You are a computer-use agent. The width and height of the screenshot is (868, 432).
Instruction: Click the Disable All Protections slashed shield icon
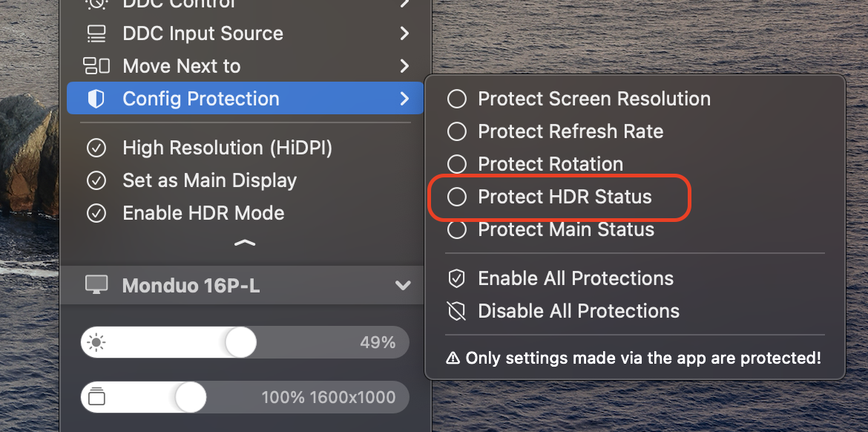[456, 311]
